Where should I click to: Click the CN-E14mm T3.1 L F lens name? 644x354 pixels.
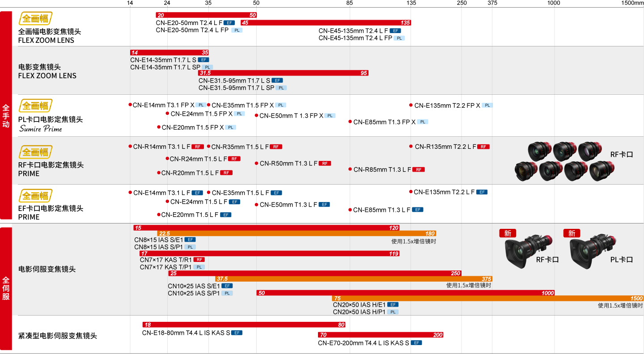coord(162,193)
